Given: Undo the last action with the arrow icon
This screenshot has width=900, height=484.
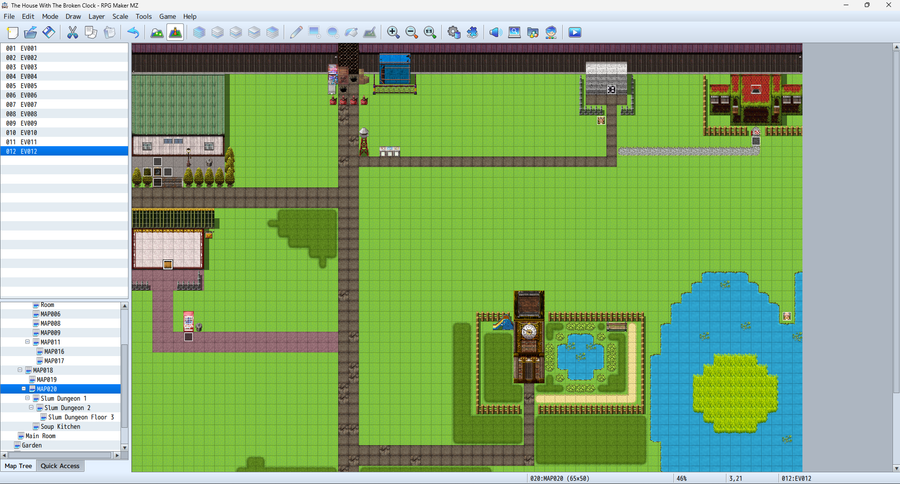Looking at the screenshot, I should coord(133,32).
